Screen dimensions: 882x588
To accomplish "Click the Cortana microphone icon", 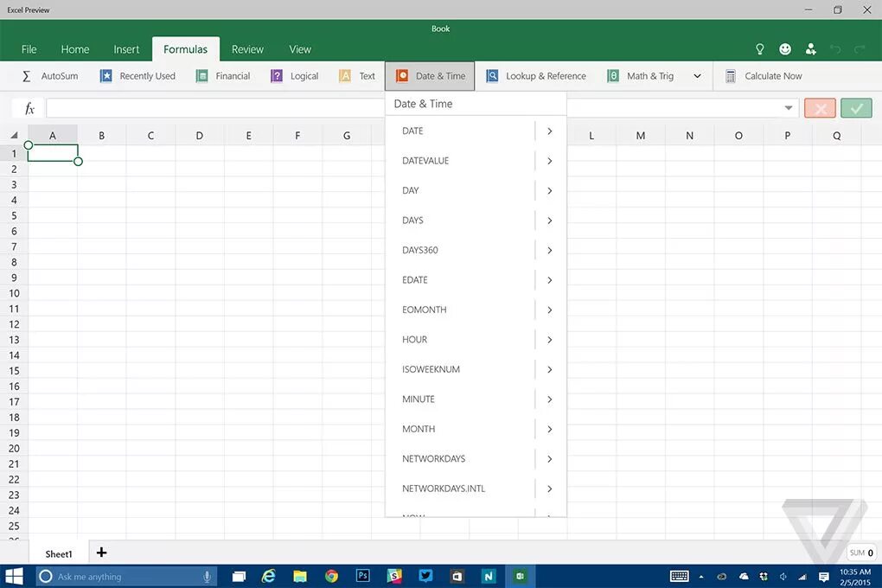I will [207, 576].
